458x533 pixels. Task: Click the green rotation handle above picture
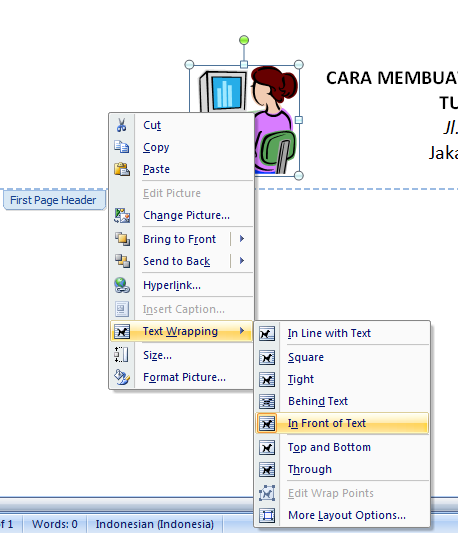click(244, 40)
